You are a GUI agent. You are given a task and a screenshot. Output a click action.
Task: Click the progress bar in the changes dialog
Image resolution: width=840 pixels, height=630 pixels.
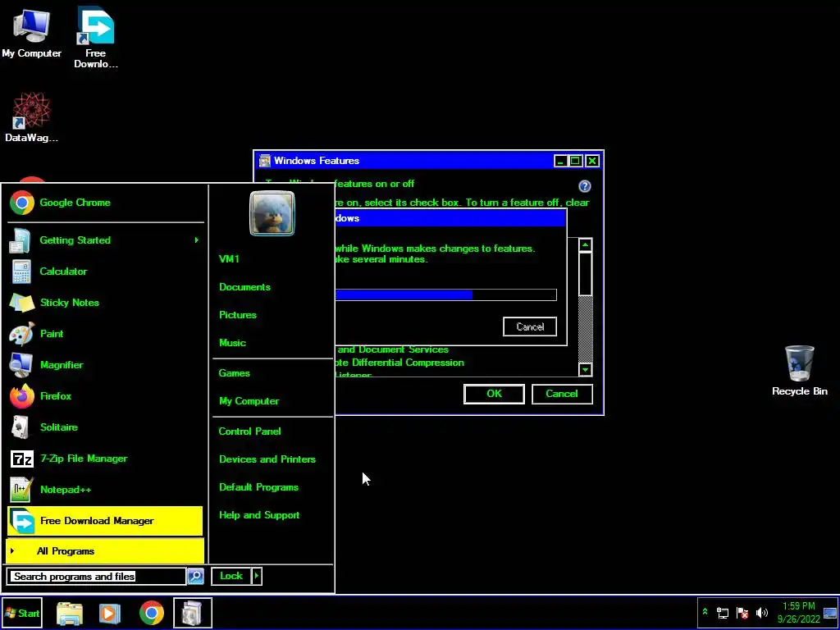[445, 294]
